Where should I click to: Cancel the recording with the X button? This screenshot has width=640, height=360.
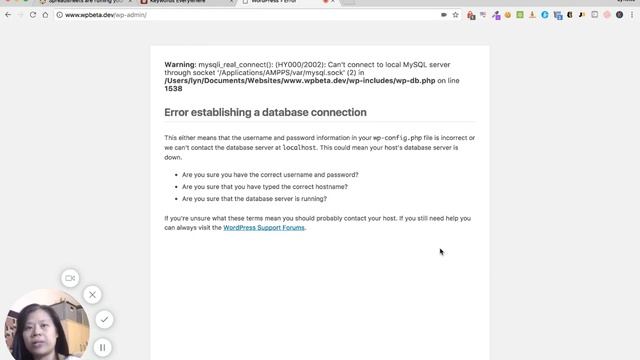(x=93, y=295)
